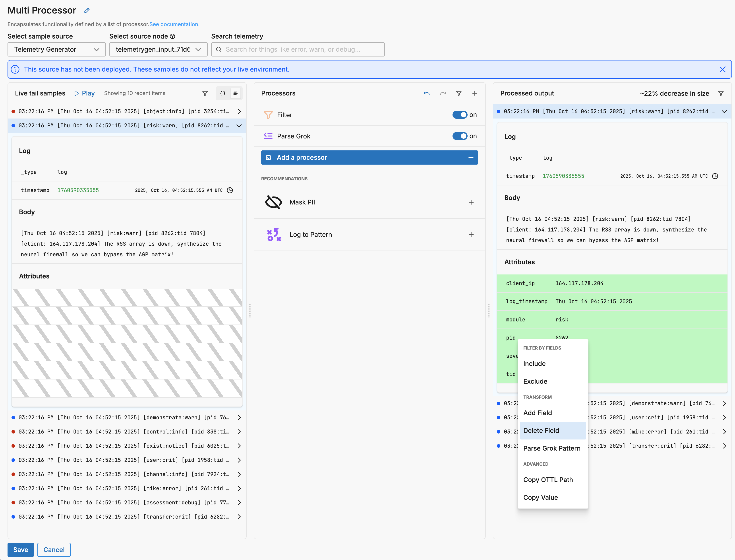The height and width of the screenshot is (560, 735).
Task: Open the See documentation link
Action: [x=174, y=24]
